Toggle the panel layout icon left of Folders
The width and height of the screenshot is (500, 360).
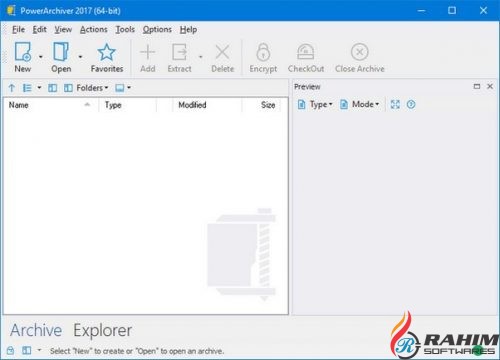point(52,88)
